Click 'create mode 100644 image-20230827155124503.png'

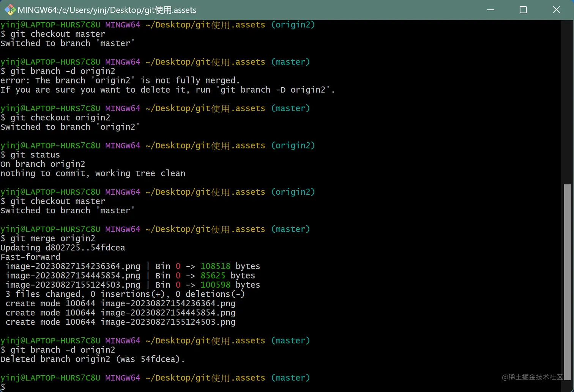(120, 322)
